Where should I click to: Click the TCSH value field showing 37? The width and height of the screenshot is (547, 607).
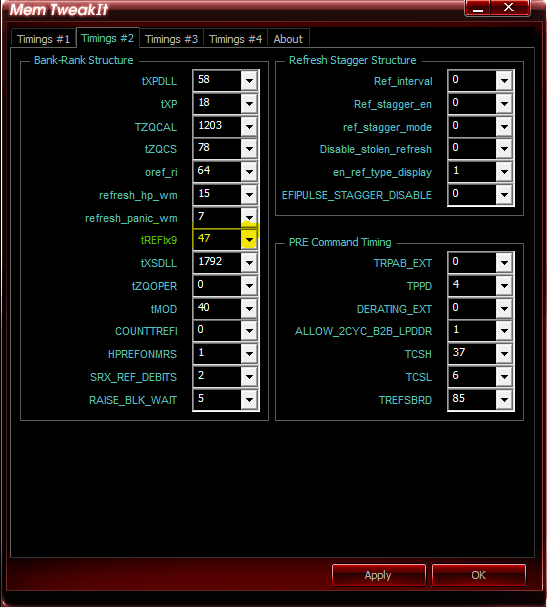pos(472,353)
